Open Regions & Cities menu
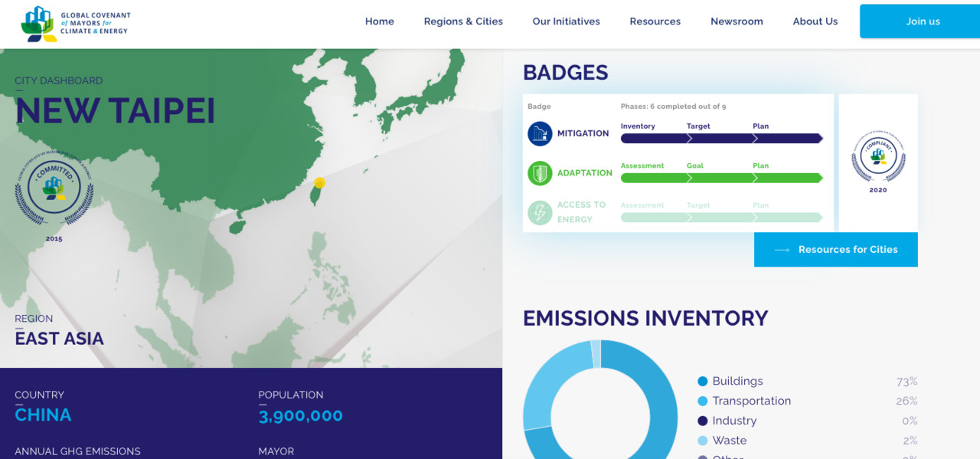Image resolution: width=980 pixels, height=459 pixels. (463, 21)
